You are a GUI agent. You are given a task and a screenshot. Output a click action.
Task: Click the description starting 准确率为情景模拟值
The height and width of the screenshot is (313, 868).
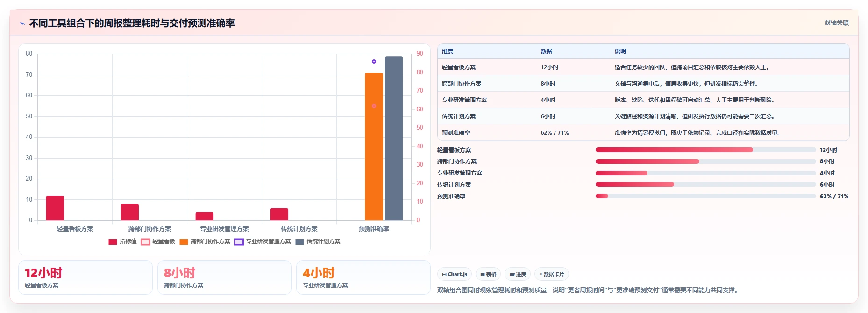[x=697, y=133]
